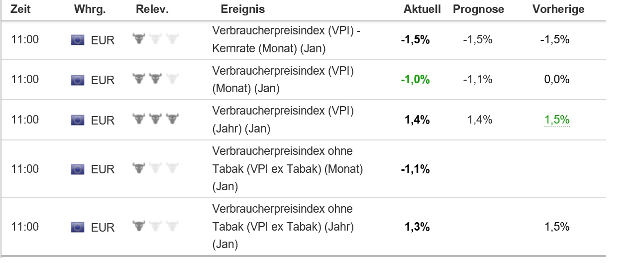Click the green actual value -1,0%
Image resolution: width=644 pixels, height=263 pixels.
pyautogui.click(x=415, y=80)
